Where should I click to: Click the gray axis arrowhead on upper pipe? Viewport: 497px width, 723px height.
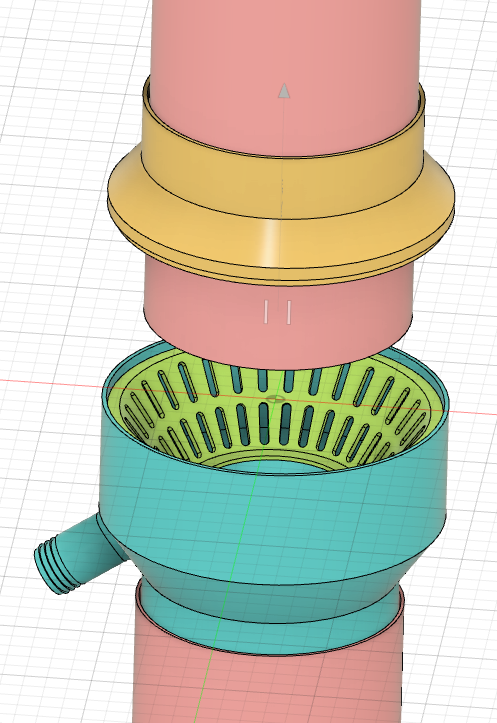coord(284,91)
